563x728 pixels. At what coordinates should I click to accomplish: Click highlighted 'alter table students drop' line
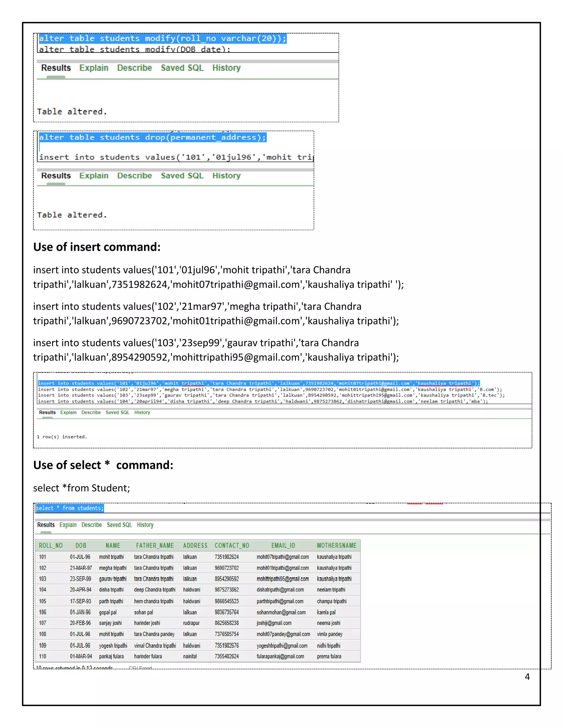coord(152,137)
